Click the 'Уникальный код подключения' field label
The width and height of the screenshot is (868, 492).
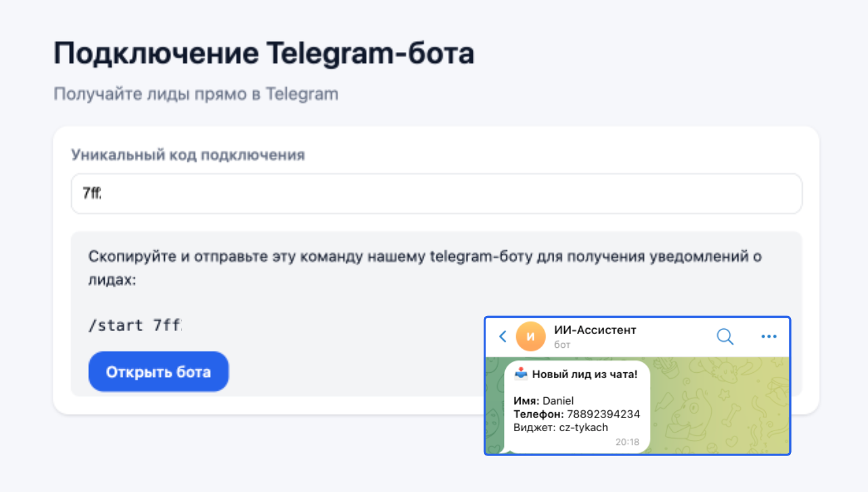(188, 155)
